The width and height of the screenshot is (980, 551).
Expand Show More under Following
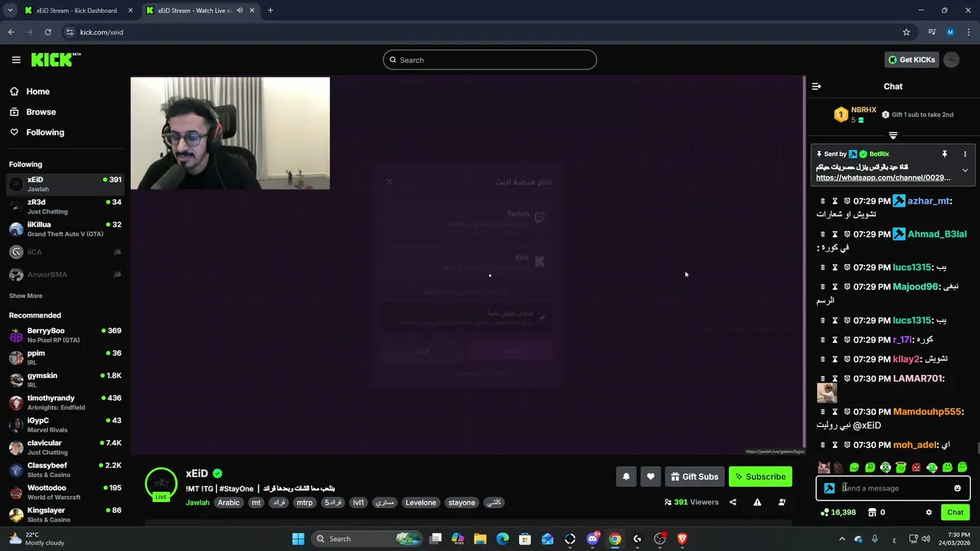pyautogui.click(x=26, y=295)
